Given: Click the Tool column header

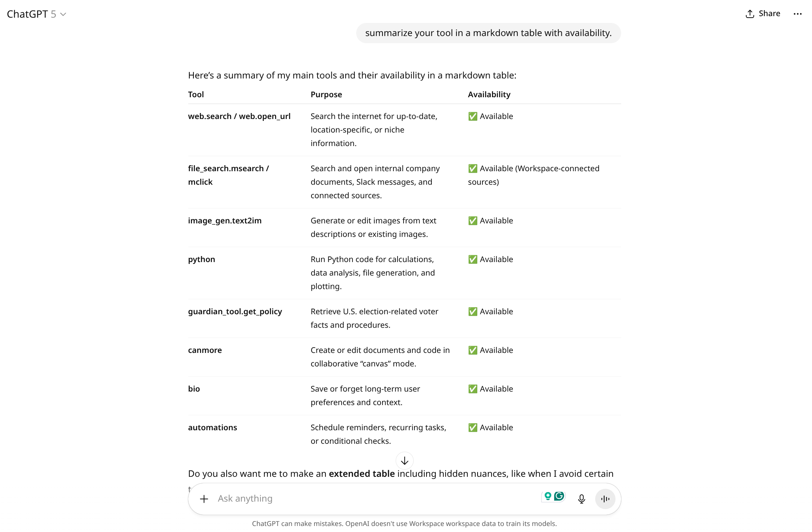Looking at the screenshot, I should point(196,95).
